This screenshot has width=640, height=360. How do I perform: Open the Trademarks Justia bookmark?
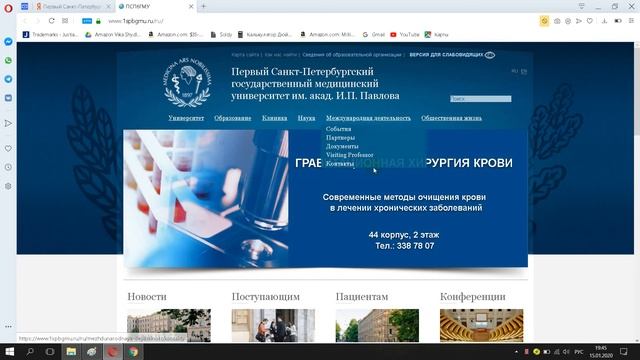coord(50,35)
